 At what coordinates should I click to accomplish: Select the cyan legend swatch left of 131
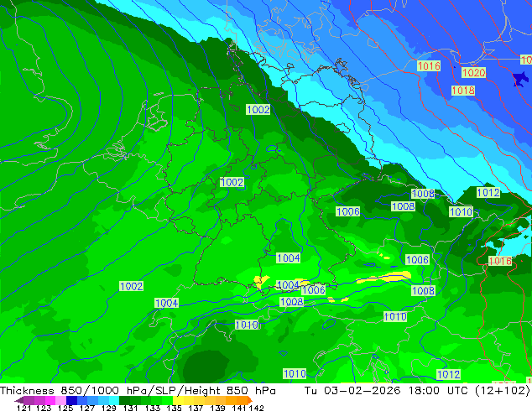tap(114, 400)
